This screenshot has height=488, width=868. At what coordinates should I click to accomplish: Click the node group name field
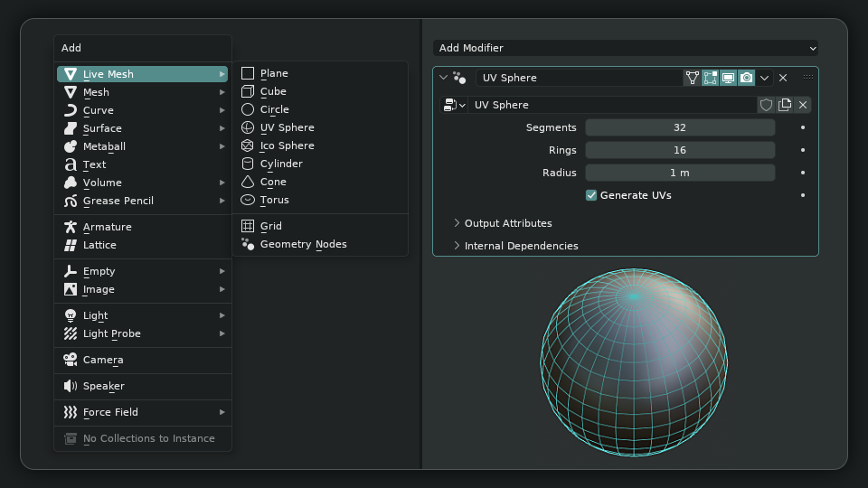(613, 105)
